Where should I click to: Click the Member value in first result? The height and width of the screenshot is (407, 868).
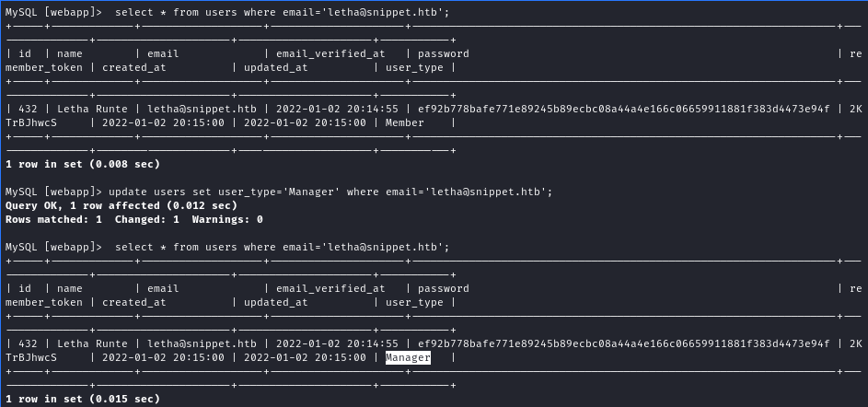(x=404, y=122)
